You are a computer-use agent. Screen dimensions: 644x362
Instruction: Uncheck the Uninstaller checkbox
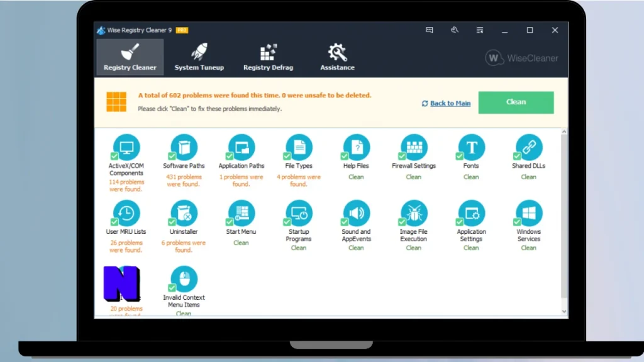coord(172,222)
